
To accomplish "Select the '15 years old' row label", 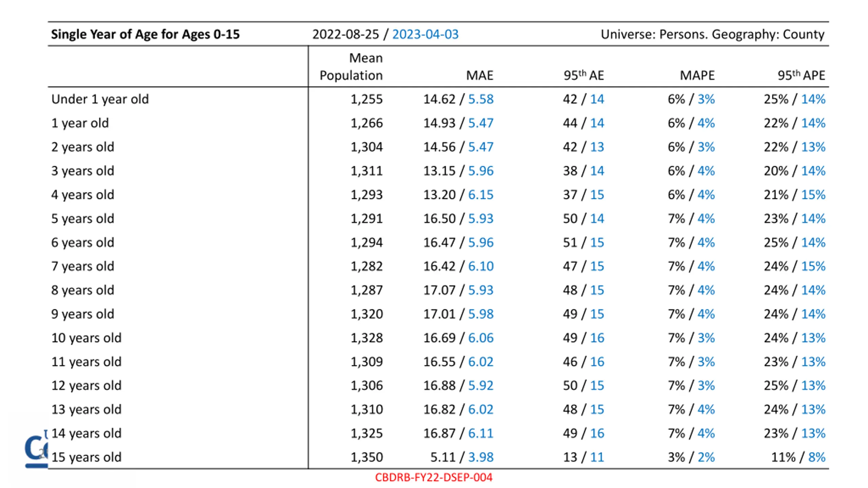I will click(x=86, y=457).
